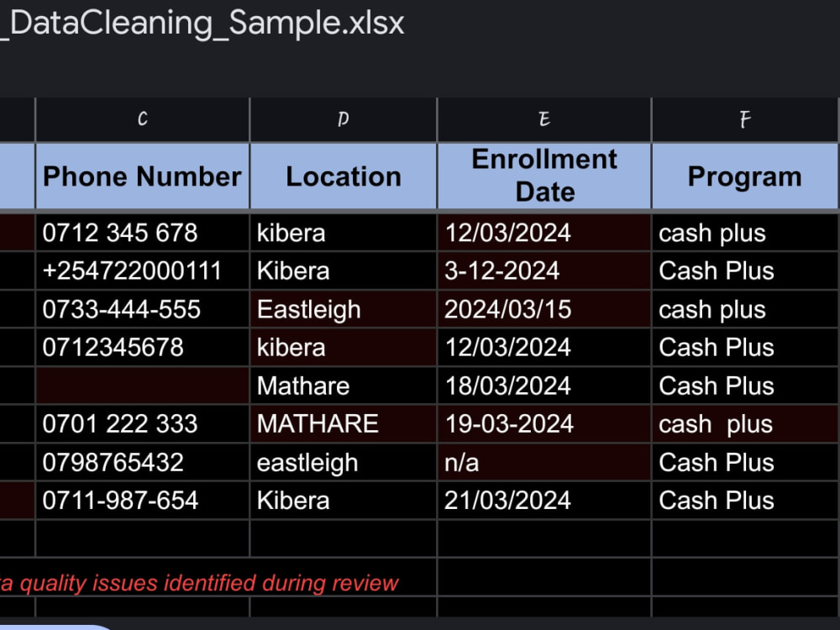Select the lowercase eastleigh cell

(344, 462)
